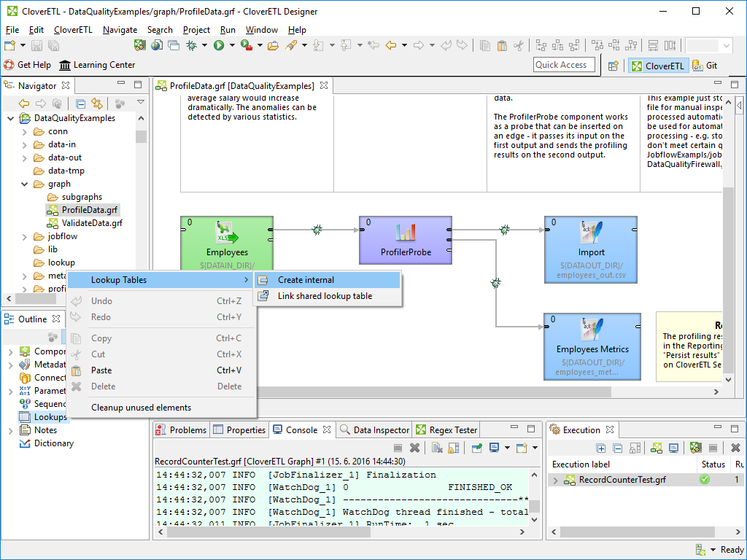This screenshot has width=747, height=560.
Task: Collapse the graph folder in Navigator
Action: click(24, 184)
